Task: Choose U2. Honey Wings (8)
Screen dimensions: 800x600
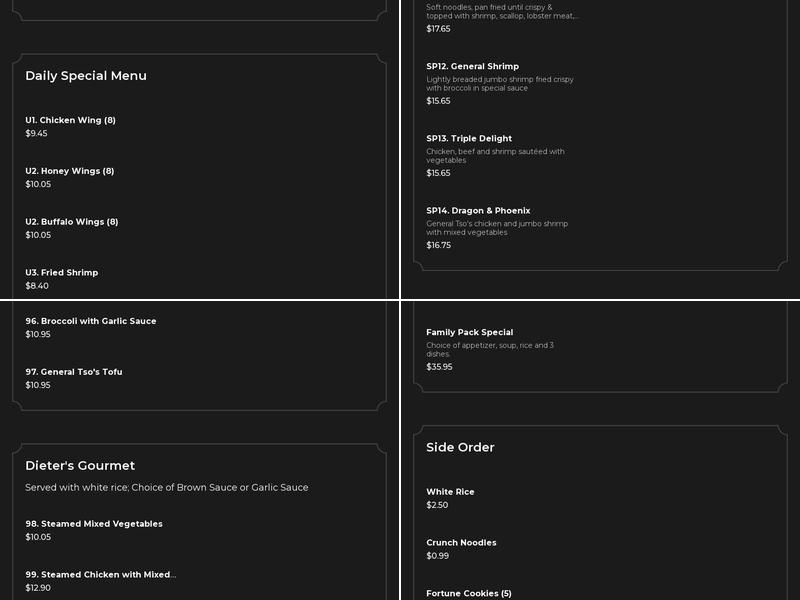Action: [x=70, y=171]
